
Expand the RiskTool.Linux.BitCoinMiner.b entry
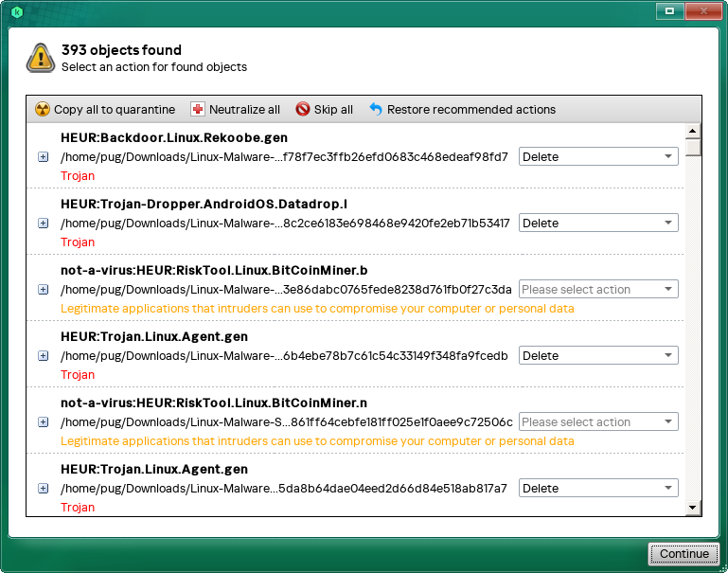43,290
